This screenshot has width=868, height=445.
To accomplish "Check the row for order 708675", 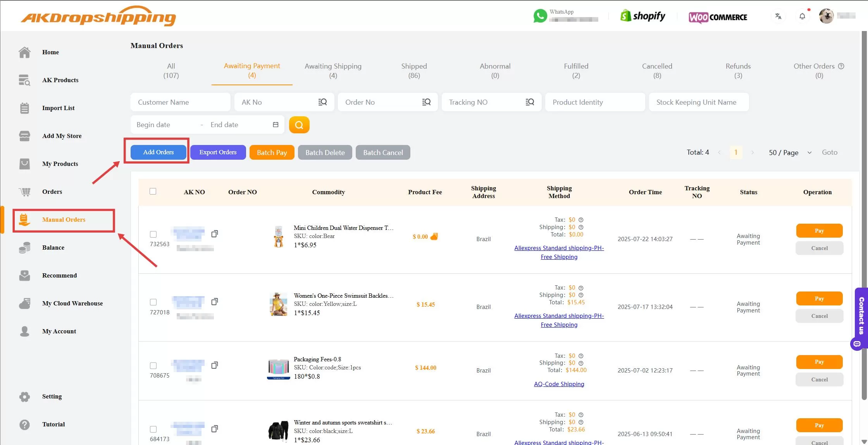I will (x=153, y=366).
